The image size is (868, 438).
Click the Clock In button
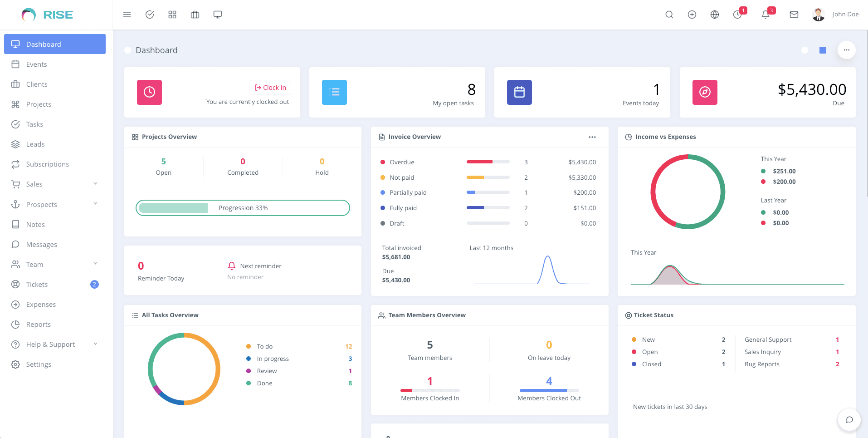point(270,87)
